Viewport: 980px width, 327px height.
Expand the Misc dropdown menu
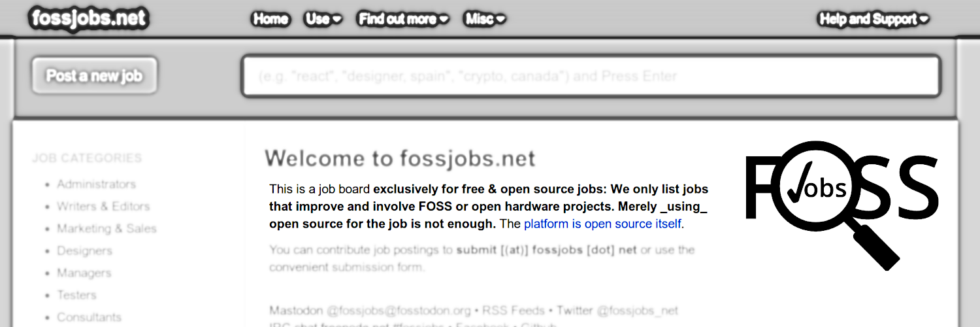coord(485,19)
